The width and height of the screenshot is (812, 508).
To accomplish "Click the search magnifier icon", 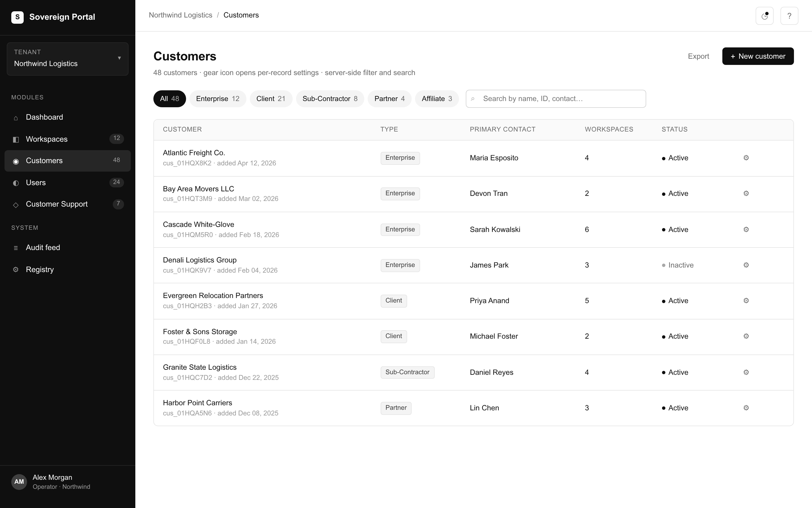I will (473, 99).
